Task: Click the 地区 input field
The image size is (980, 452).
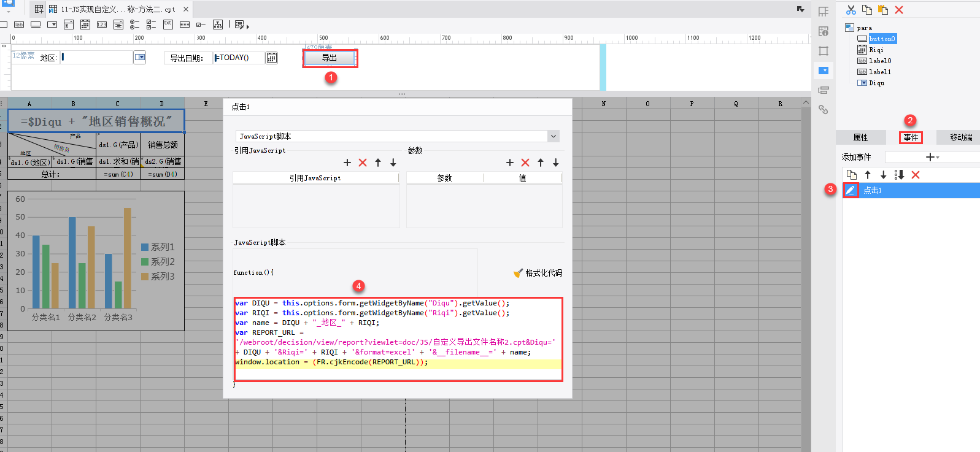Action: point(97,57)
